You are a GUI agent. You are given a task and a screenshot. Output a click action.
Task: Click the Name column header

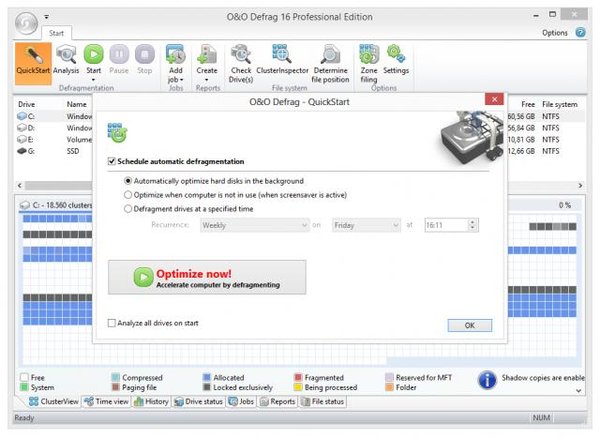click(77, 104)
